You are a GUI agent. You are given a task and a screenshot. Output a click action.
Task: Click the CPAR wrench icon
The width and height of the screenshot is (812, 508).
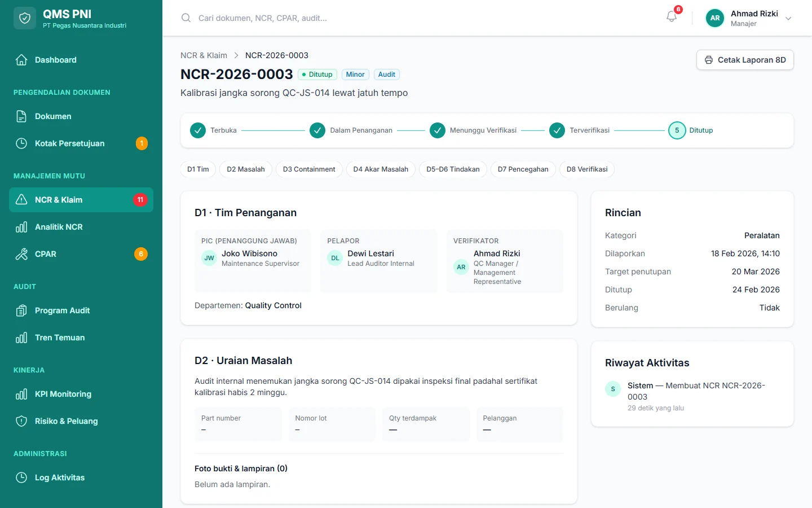[21, 254]
